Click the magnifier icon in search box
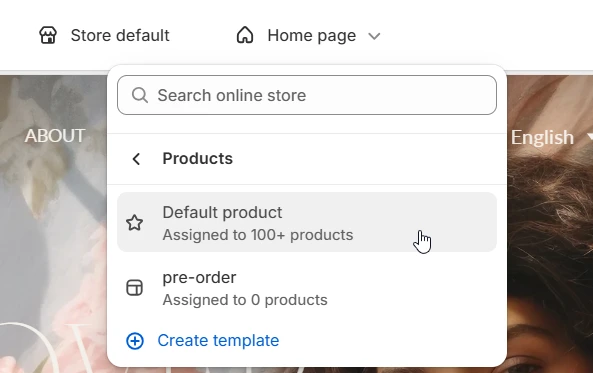 (x=140, y=95)
